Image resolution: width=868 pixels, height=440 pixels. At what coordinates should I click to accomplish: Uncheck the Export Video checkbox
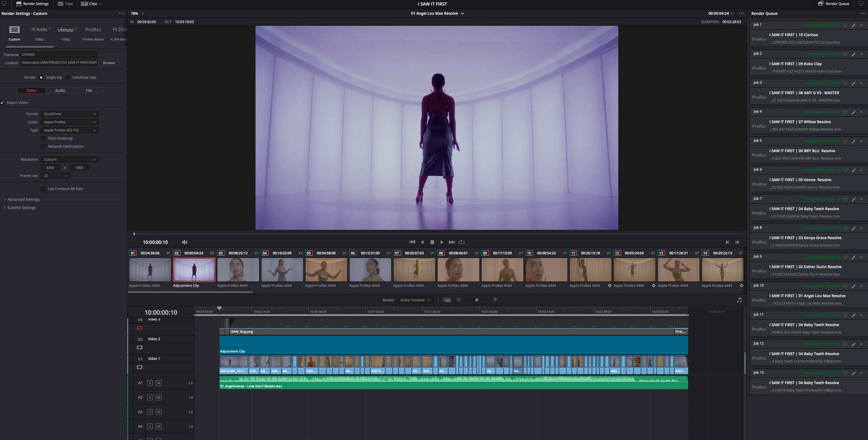(2, 103)
